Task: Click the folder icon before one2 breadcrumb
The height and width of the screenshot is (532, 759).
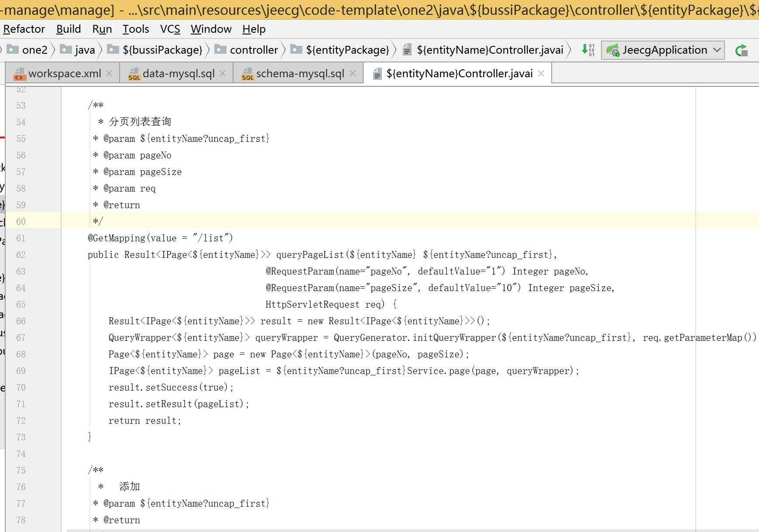Action: coord(13,49)
